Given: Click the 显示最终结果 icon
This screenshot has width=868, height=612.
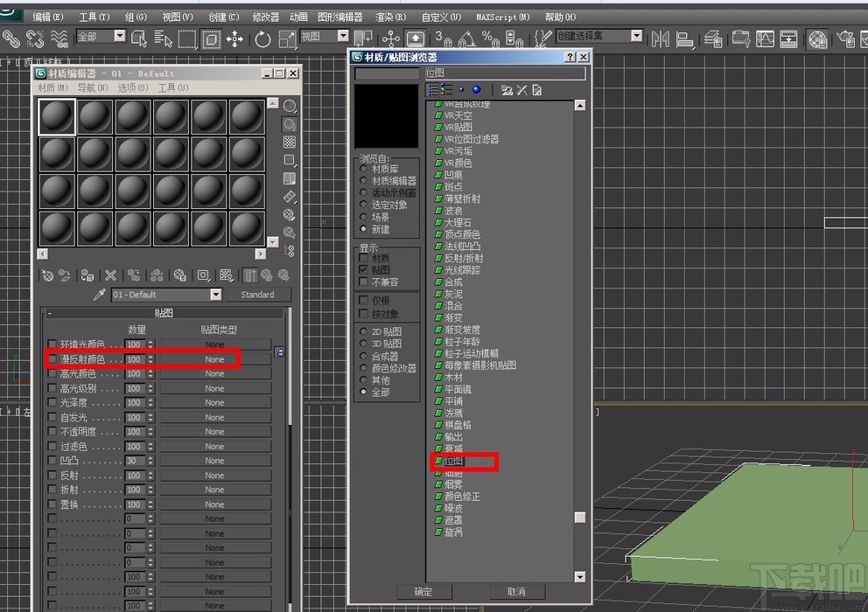Looking at the screenshot, I should (x=251, y=275).
